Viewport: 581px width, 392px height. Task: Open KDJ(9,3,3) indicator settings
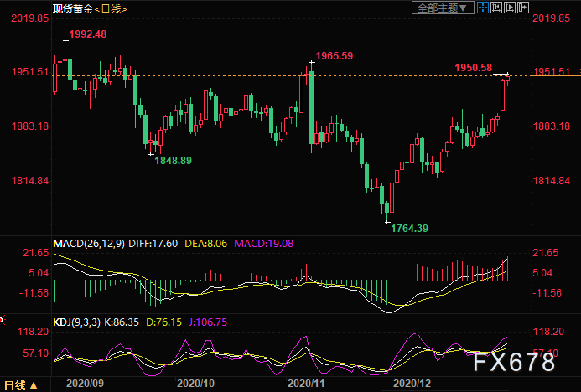[76, 320]
